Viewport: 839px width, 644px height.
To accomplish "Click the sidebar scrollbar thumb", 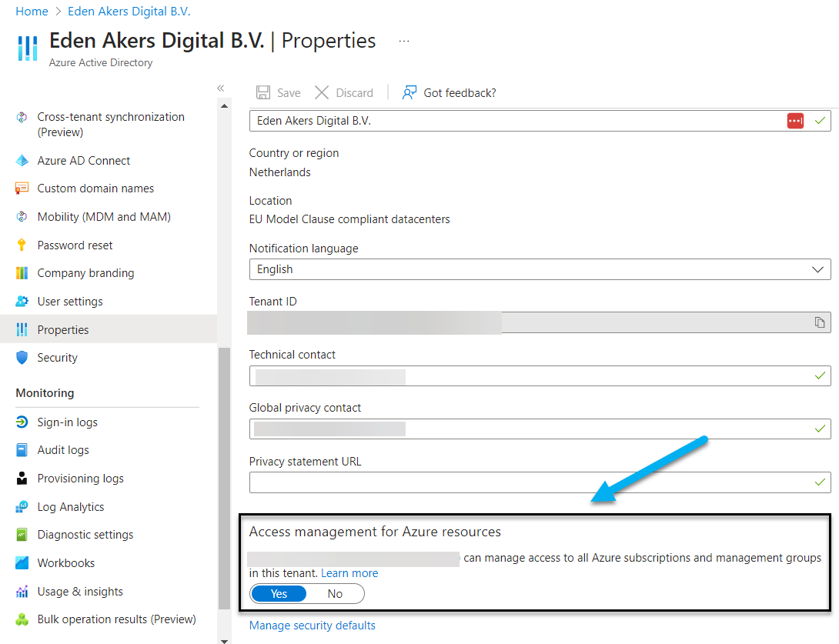I will [x=224, y=478].
